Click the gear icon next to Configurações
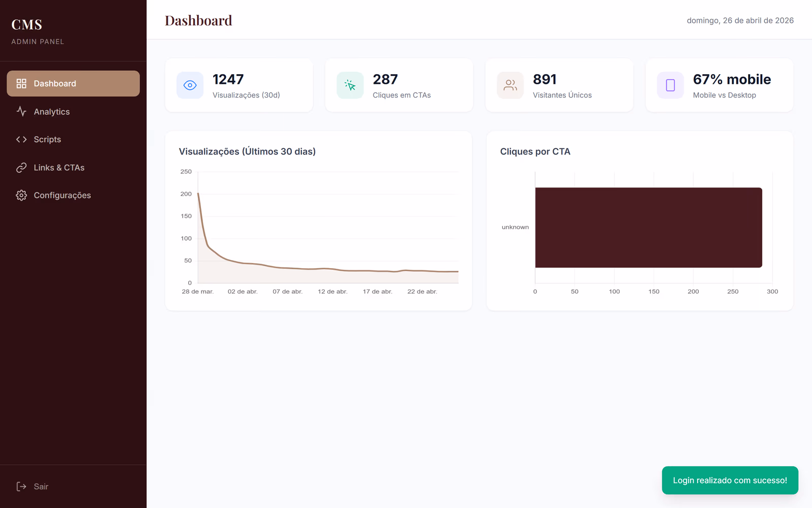Viewport: 812px width, 508px height. (x=21, y=195)
